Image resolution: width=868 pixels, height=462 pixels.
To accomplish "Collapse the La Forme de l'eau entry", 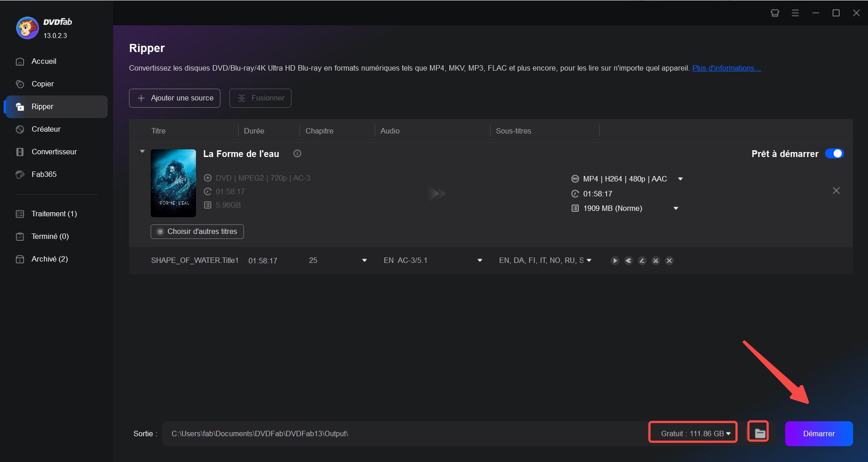I will (x=142, y=151).
